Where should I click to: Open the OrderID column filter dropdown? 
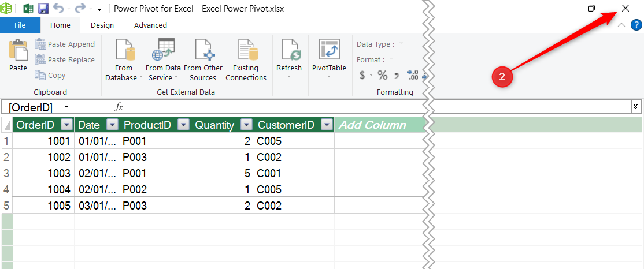click(66, 125)
